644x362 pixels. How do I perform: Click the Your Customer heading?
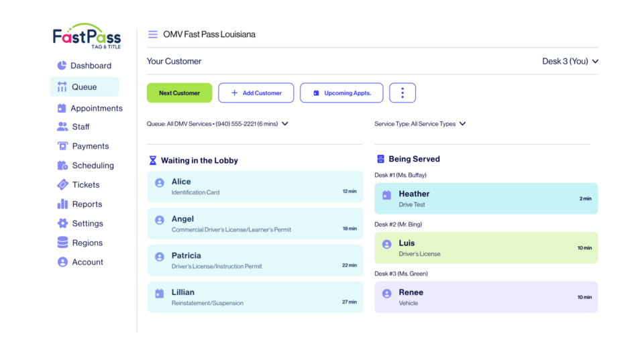tap(174, 61)
